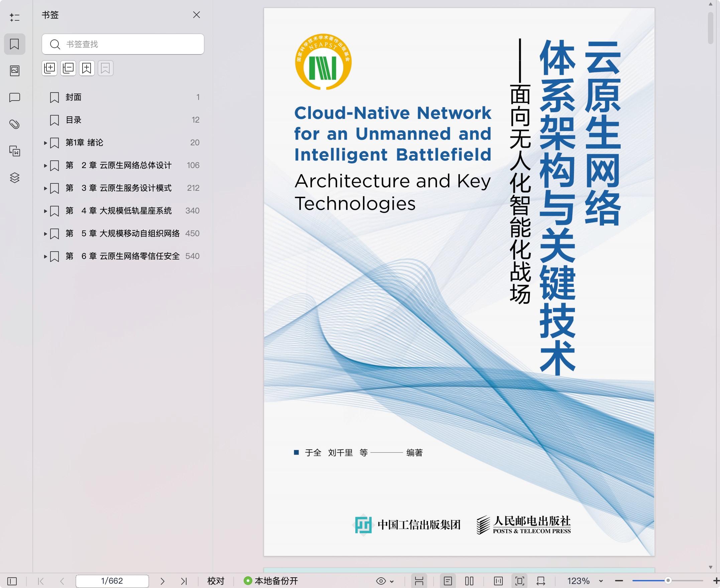Click the 校对 proofreading button
The image size is (720, 588).
[x=216, y=581]
